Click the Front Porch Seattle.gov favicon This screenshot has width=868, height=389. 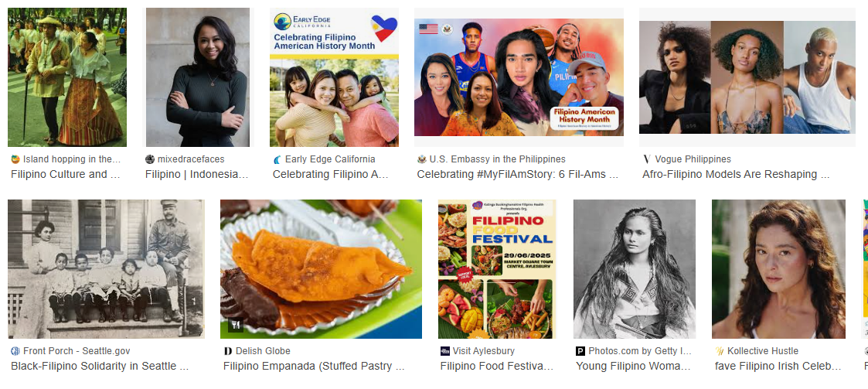click(15, 351)
